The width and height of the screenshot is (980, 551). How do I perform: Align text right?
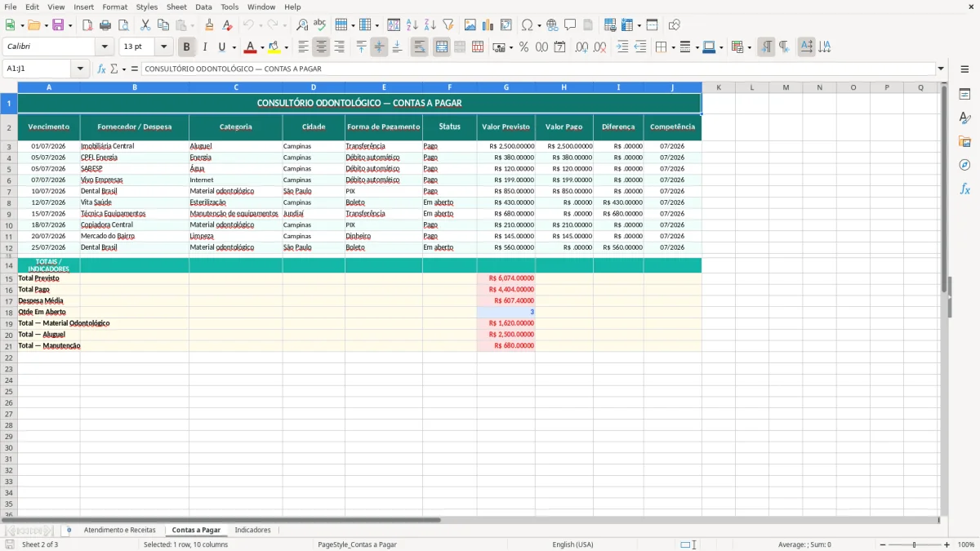pyautogui.click(x=339, y=47)
